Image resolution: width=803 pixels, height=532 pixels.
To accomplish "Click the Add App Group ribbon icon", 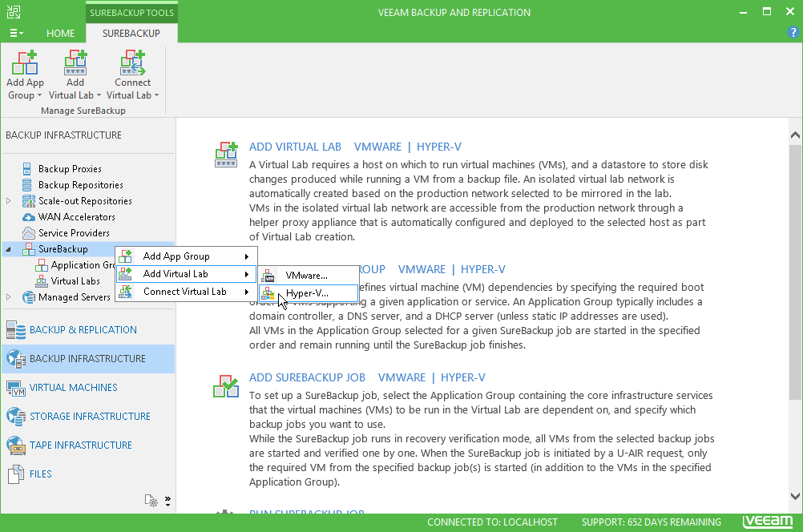I will click(25, 62).
